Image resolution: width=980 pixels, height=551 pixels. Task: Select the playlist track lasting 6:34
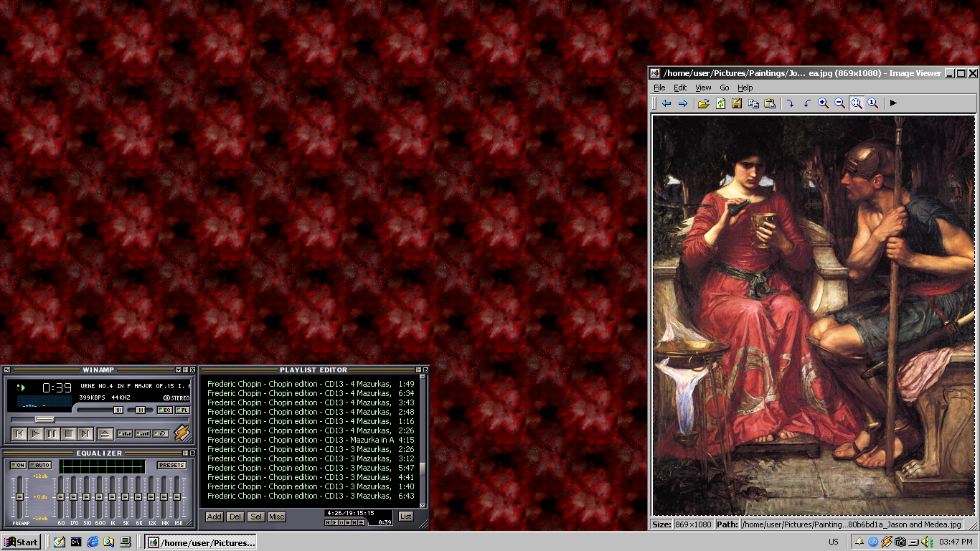pyautogui.click(x=311, y=393)
